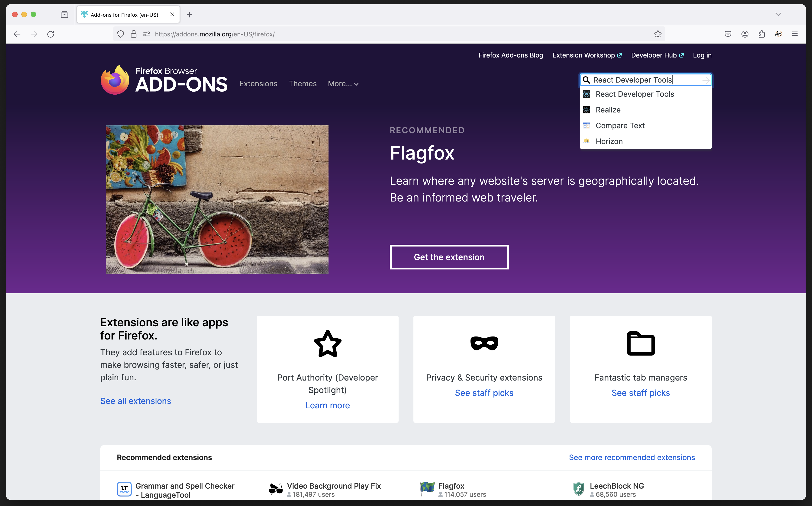Open the Developer Hub link
The width and height of the screenshot is (812, 506).
[657, 55]
